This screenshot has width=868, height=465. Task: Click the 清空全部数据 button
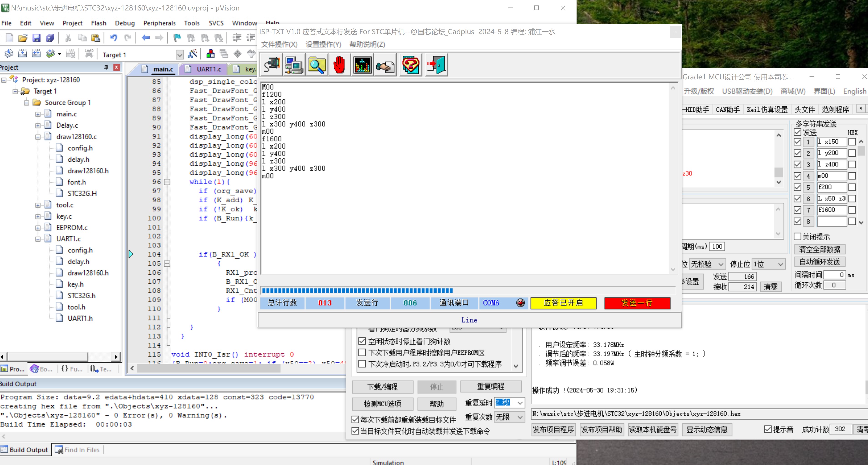click(820, 249)
